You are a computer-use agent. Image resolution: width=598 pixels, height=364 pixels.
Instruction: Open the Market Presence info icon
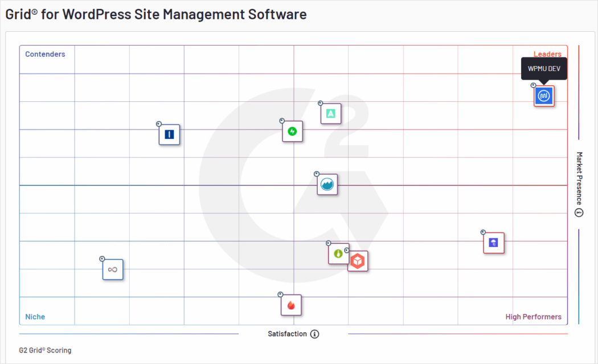[x=579, y=213]
